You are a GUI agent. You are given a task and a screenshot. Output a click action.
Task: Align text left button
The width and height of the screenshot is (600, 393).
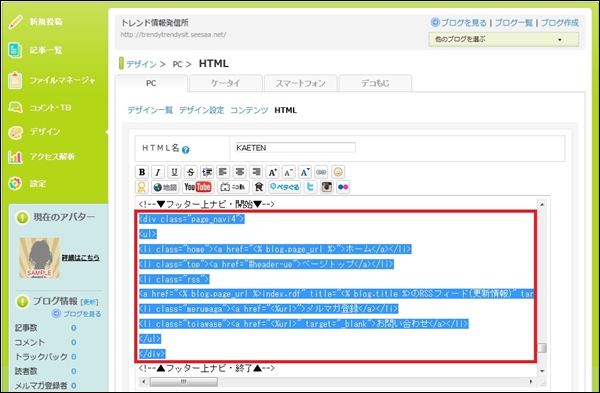223,172
